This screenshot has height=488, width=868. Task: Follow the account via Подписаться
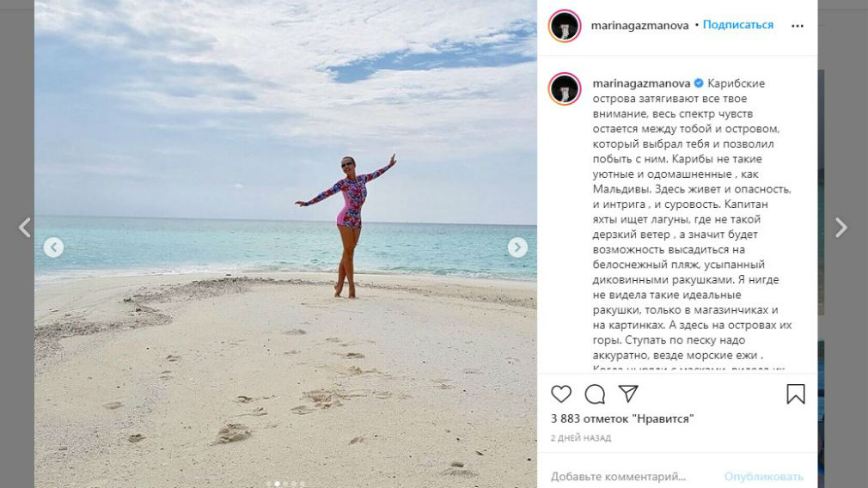pos(738,25)
